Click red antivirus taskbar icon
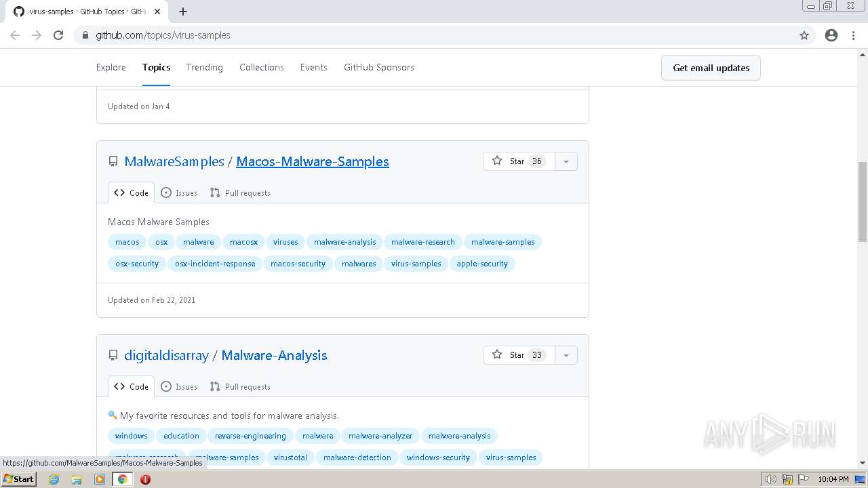The image size is (868, 488). click(145, 479)
